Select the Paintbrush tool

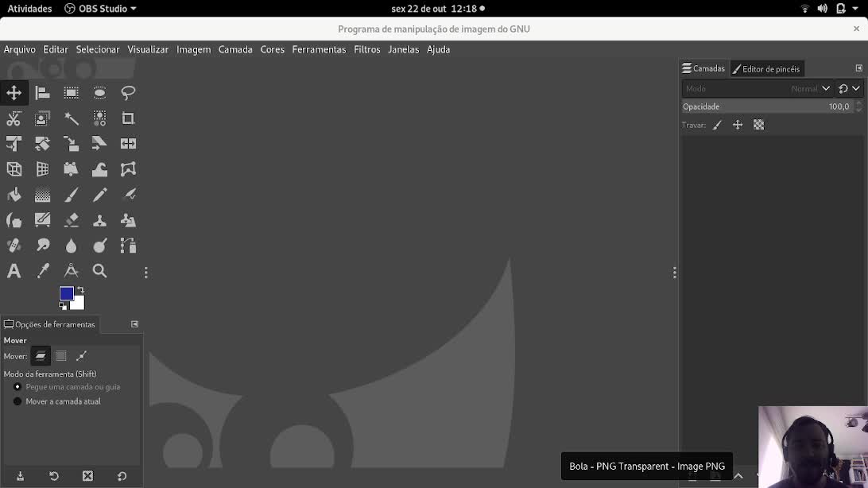tap(71, 194)
